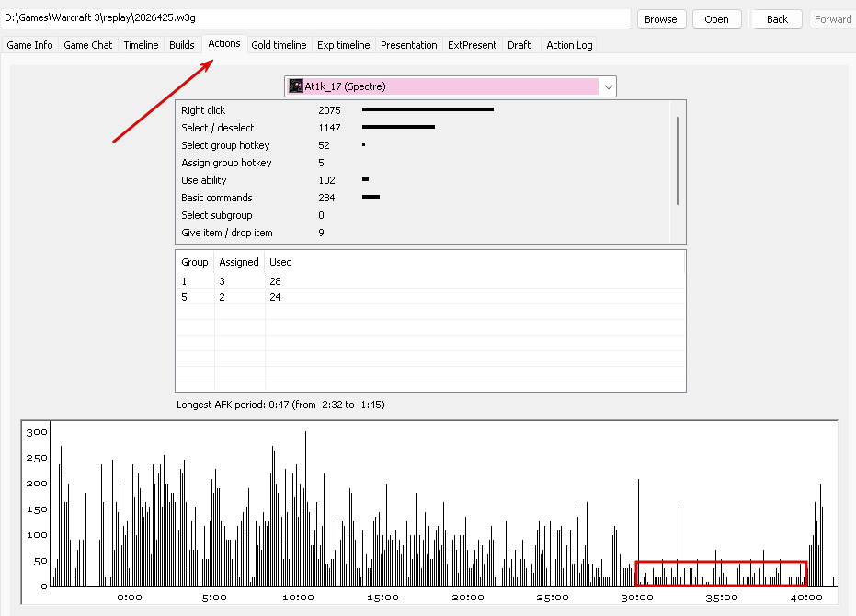Click the Select / deselect action row

pos(423,128)
